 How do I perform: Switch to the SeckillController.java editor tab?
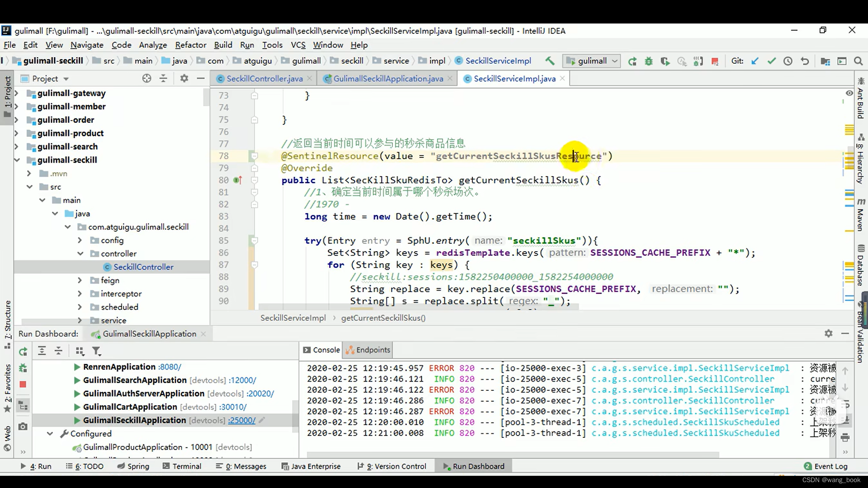coord(264,79)
